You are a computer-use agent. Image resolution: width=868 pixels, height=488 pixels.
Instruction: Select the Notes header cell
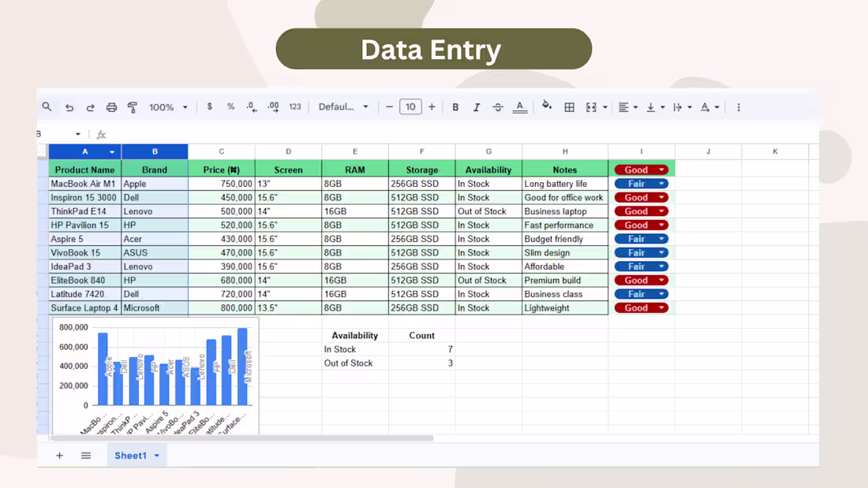coord(565,169)
